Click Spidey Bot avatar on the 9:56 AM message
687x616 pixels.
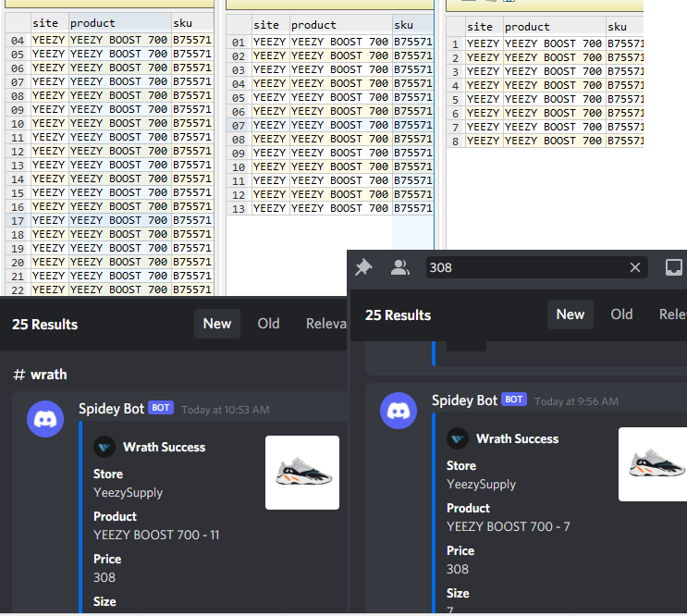click(x=399, y=411)
